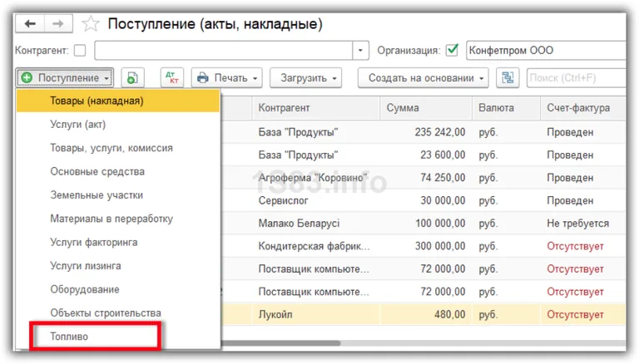Select Объекты строительства menu item

tap(118, 313)
